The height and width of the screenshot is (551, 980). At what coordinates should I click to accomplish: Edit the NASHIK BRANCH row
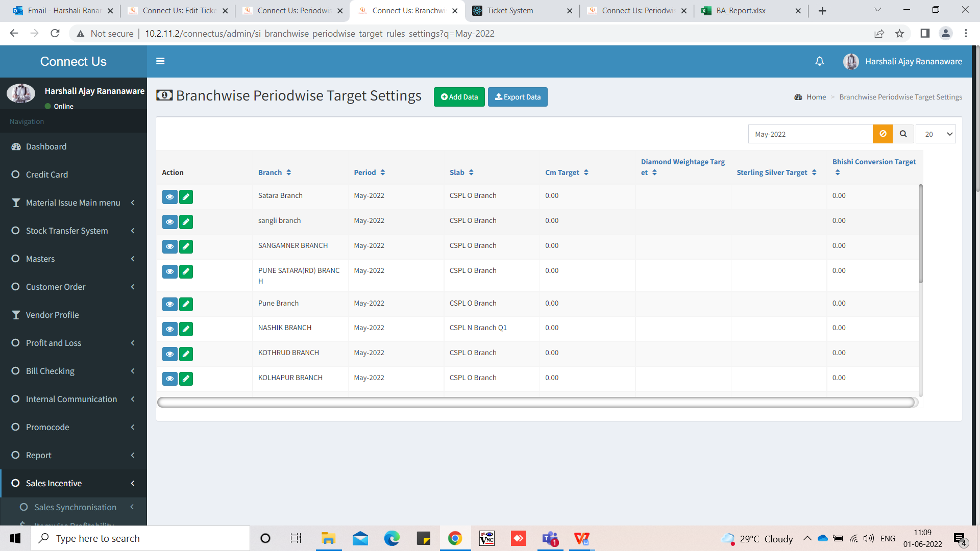(186, 329)
